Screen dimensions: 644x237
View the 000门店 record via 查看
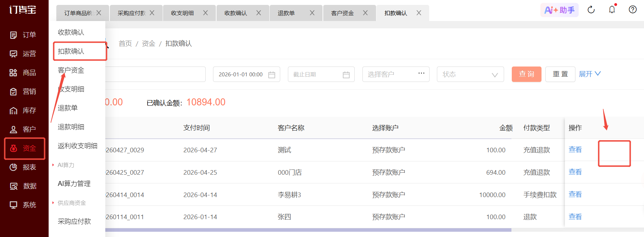click(x=575, y=172)
